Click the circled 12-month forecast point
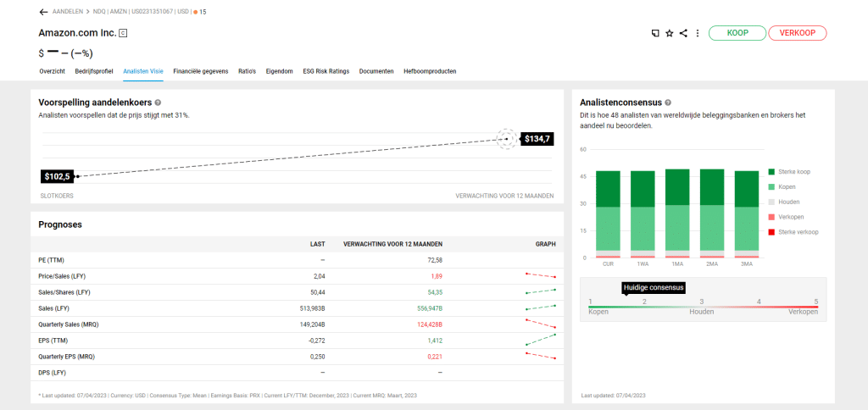 point(505,139)
